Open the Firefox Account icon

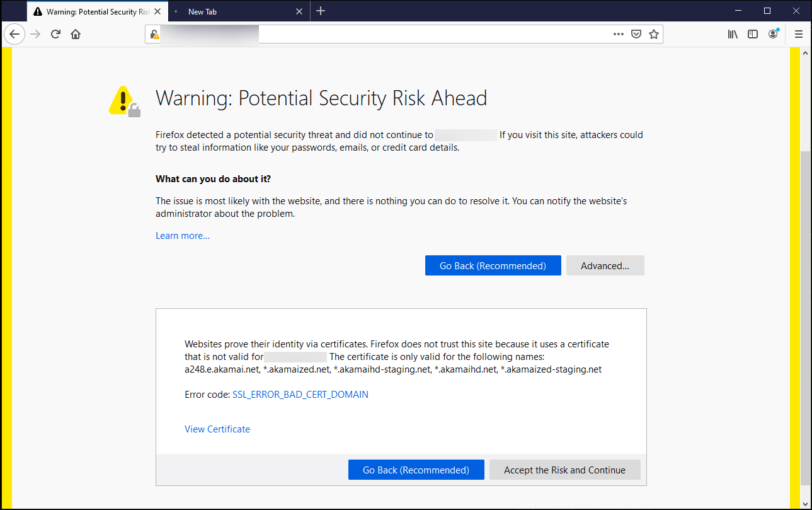tap(773, 34)
